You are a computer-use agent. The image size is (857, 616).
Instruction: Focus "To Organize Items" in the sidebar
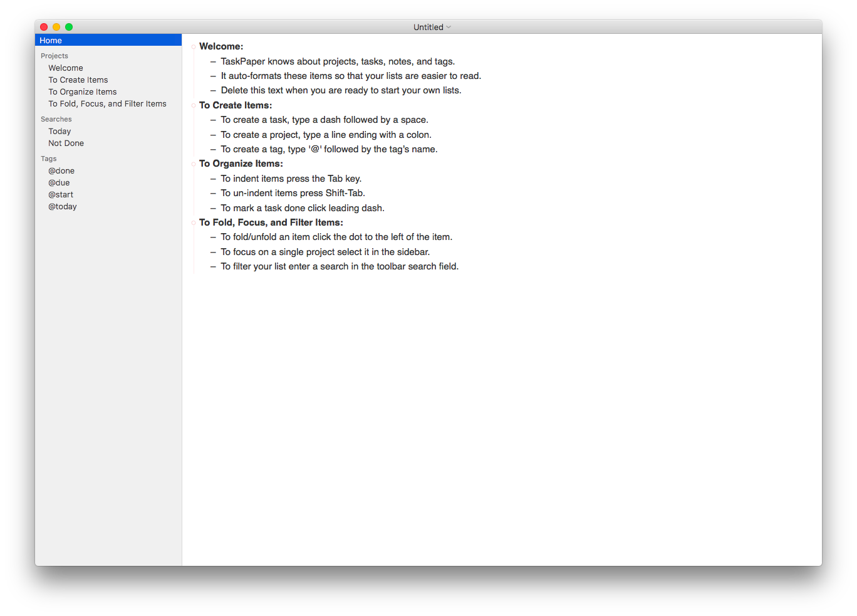pyautogui.click(x=82, y=91)
